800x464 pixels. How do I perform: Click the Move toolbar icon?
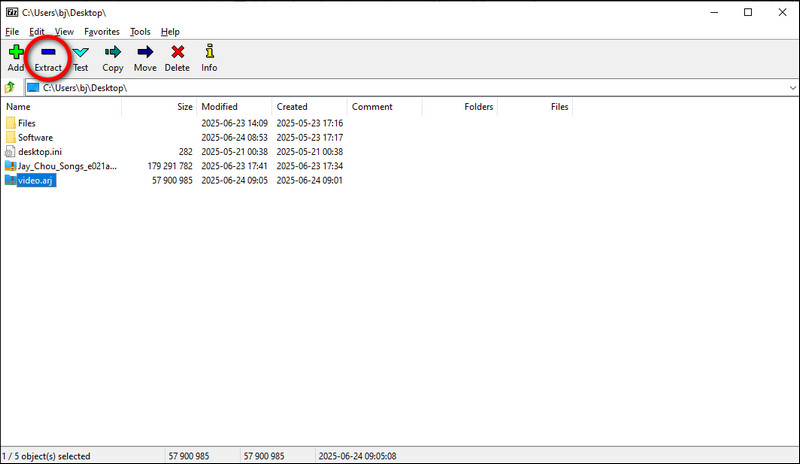tap(145, 58)
